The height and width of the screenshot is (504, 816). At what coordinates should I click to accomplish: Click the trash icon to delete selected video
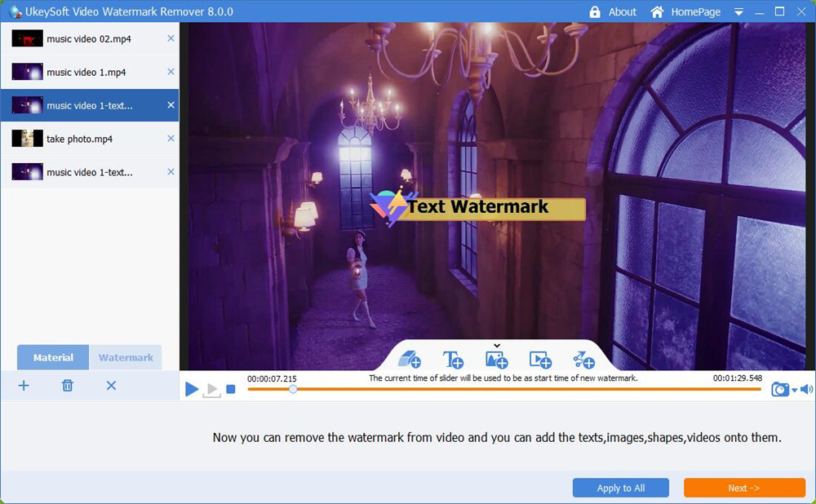(67, 385)
